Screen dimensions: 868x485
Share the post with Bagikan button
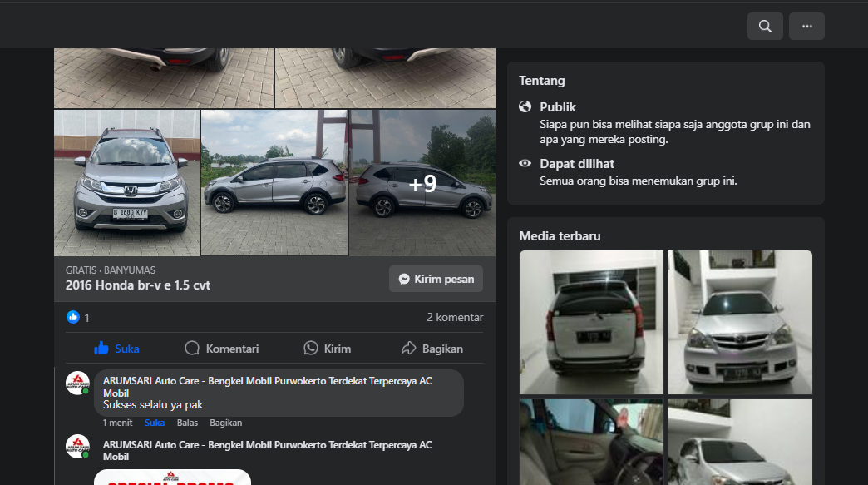(x=432, y=349)
